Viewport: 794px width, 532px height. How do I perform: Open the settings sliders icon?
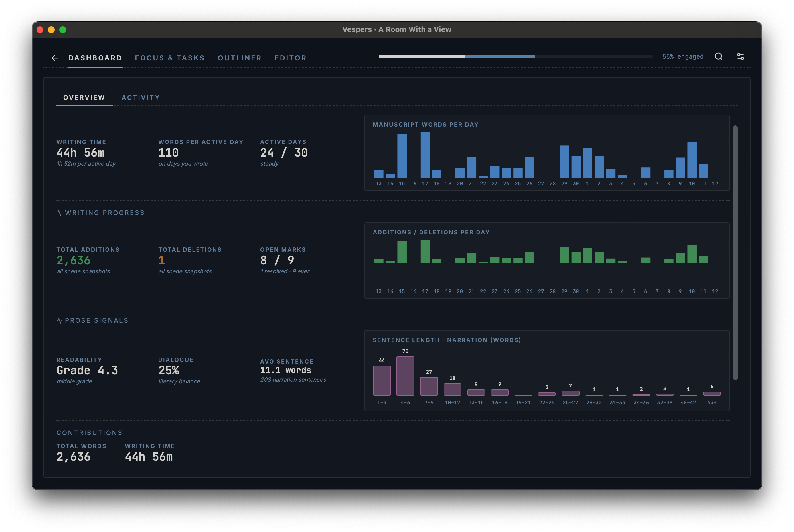(x=740, y=57)
